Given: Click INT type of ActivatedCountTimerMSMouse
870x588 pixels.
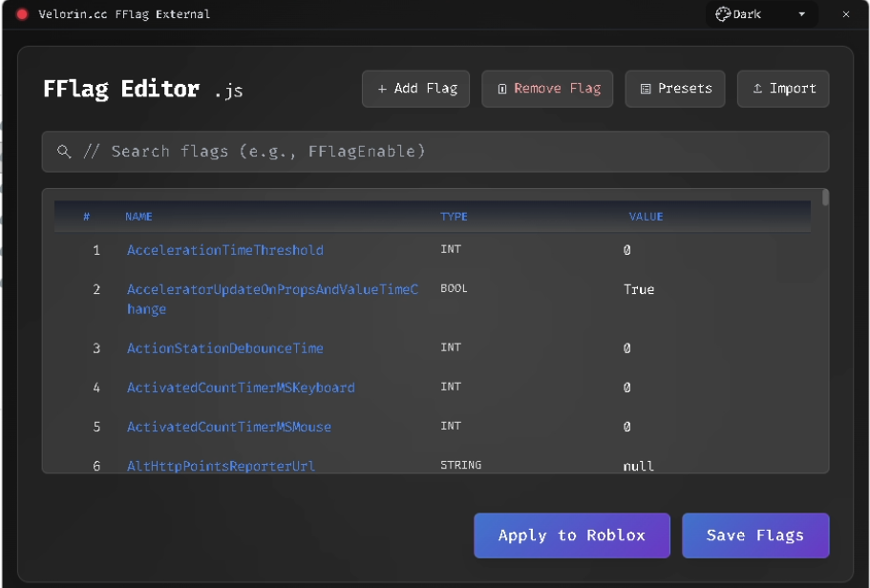Looking at the screenshot, I should click(451, 426).
